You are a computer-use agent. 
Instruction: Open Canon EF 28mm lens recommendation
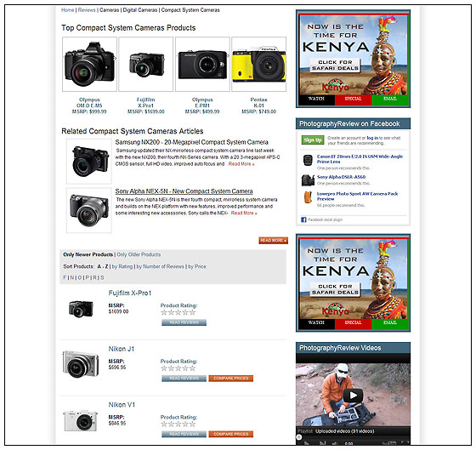click(x=360, y=159)
